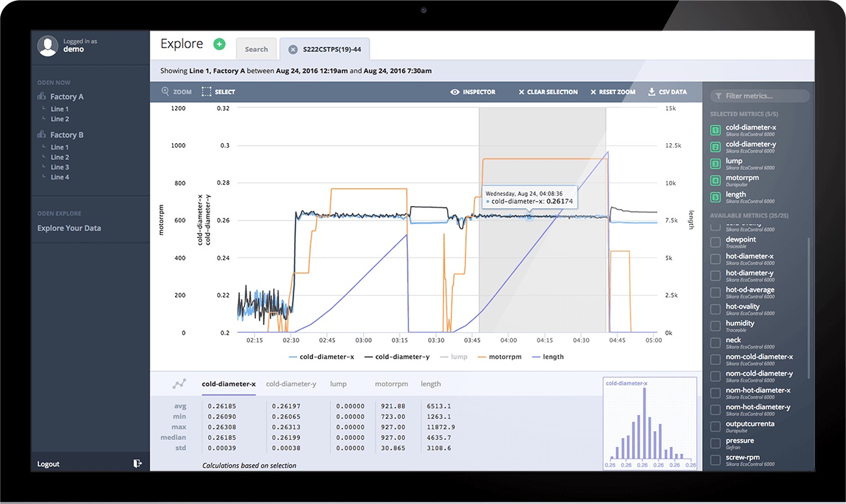
Task: Reset the chart zoom
Action: (x=612, y=92)
